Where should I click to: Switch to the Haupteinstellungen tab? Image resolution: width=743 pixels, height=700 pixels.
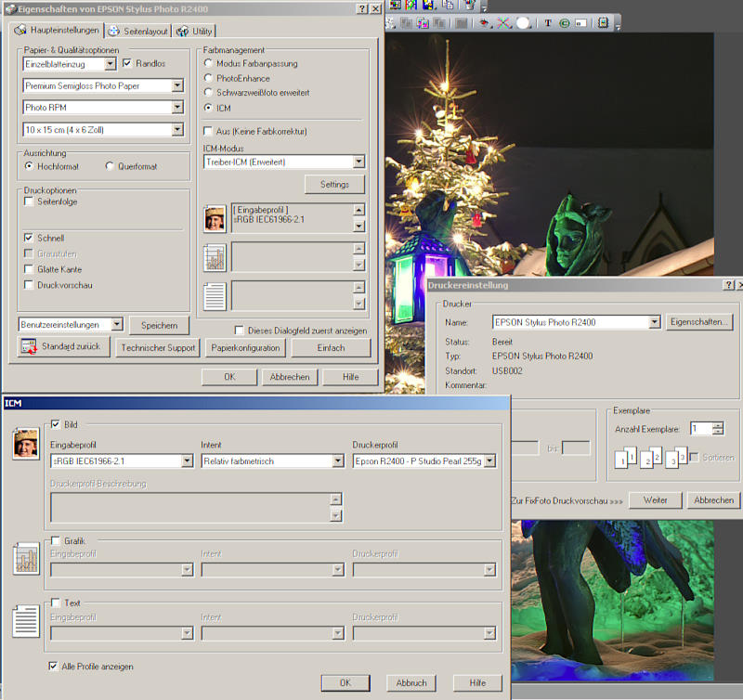[57, 30]
